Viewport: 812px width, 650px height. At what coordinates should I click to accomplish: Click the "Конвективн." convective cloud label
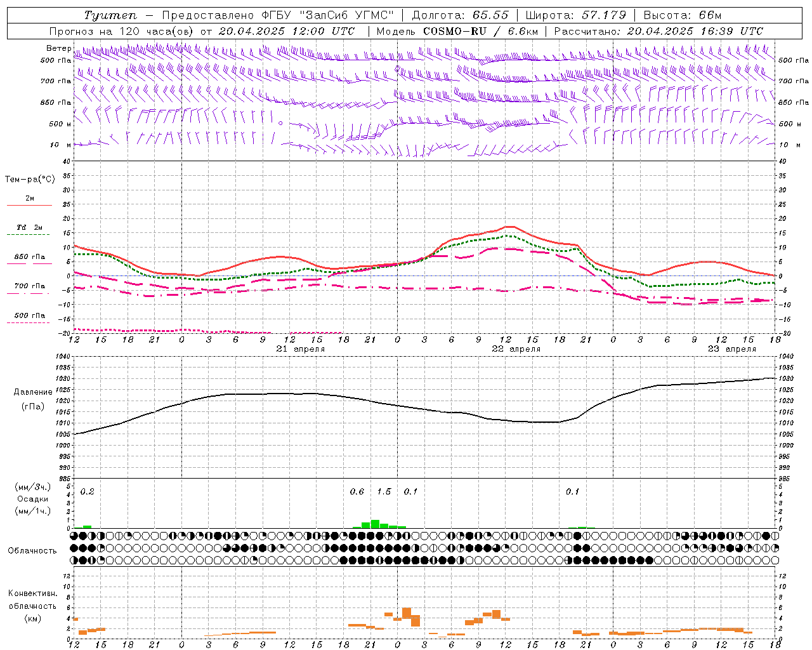32,594
